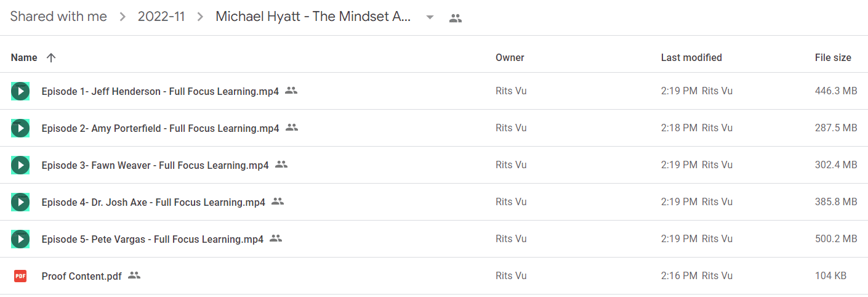Open the Michael Hyatt folder dropdown arrow

430,17
